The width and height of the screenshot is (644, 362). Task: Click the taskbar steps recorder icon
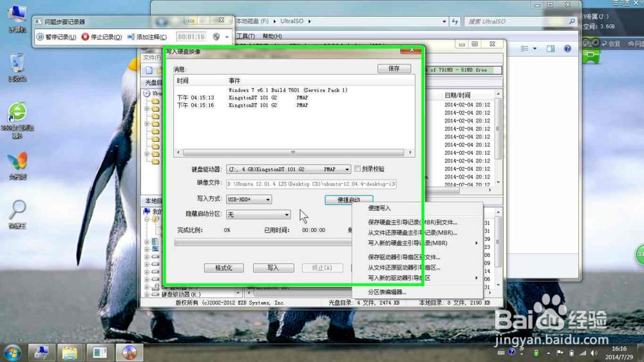pyautogui.click(x=99, y=352)
